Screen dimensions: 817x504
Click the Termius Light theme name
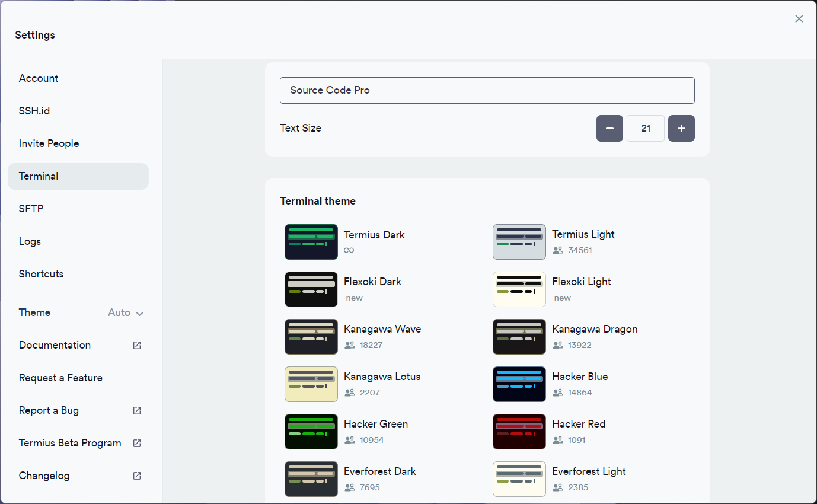tap(583, 234)
